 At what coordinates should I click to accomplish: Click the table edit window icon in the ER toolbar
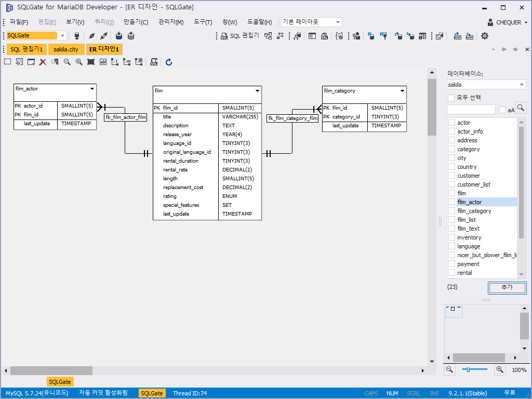(31, 62)
